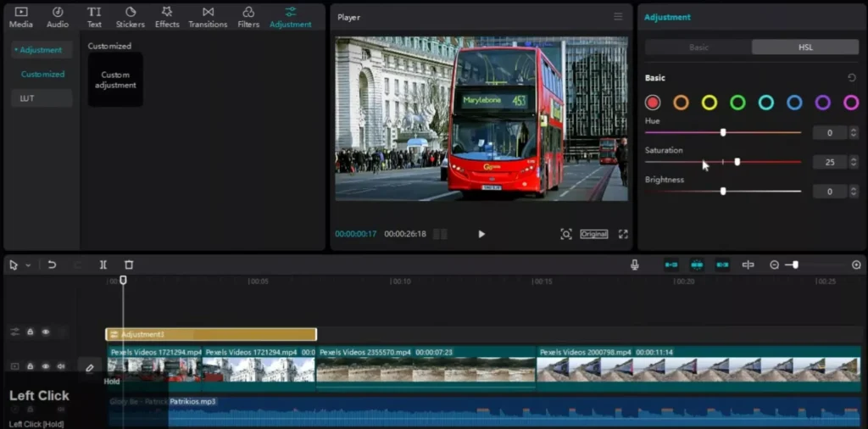Select the Adjustment3 clip in timeline

pyautogui.click(x=211, y=334)
